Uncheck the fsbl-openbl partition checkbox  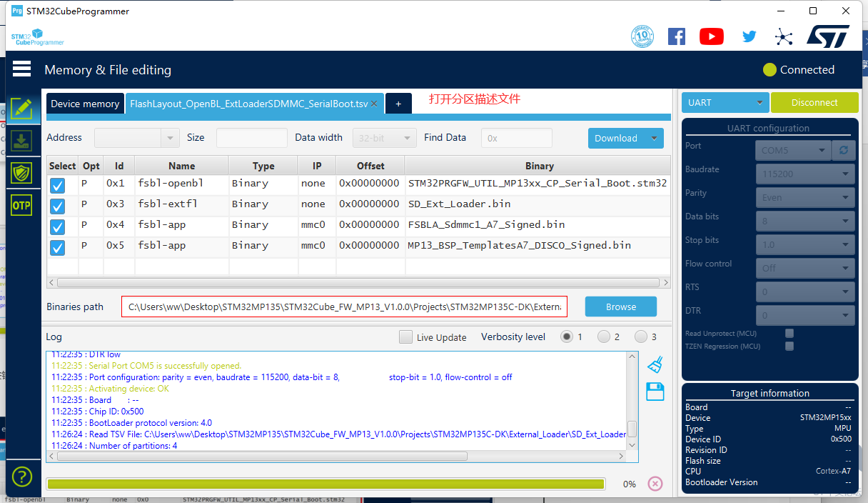58,185
